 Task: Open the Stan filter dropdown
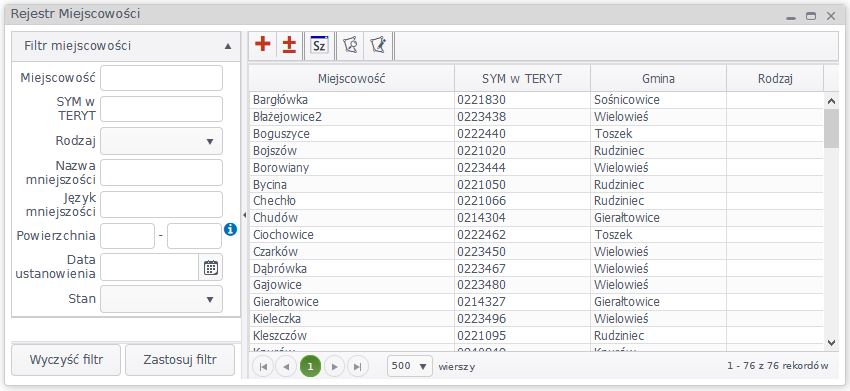tap(162, 299)
